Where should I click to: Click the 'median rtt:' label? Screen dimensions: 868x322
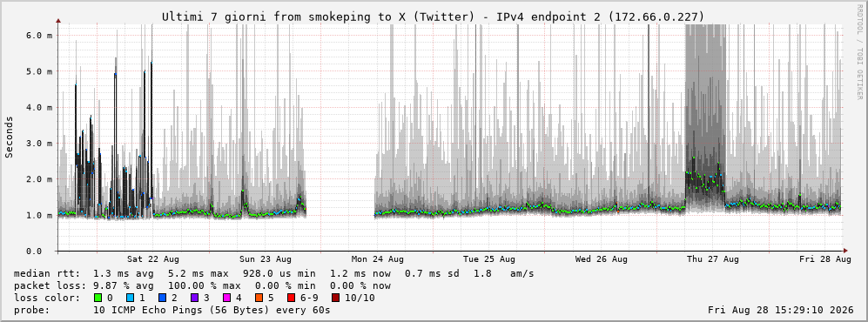click(x=46, y=273)
